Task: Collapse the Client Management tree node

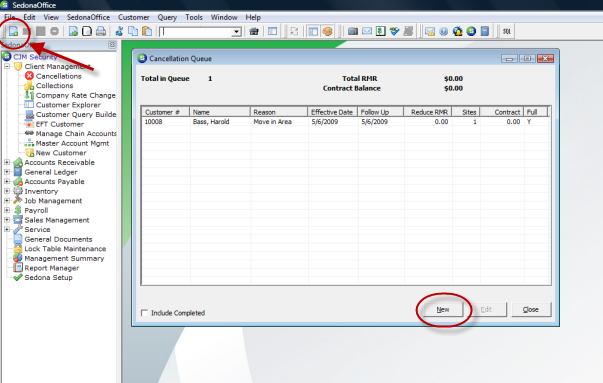Action: pos(7,67)
